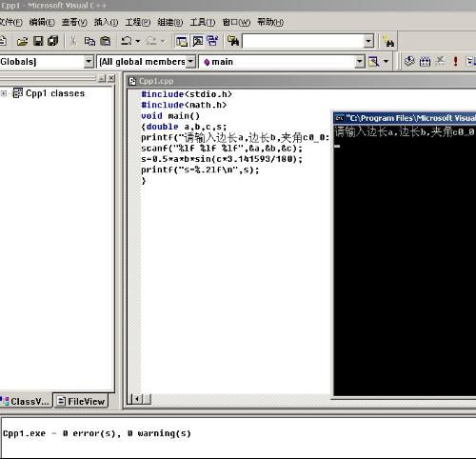Screen dimensions: 476x459
Task: Open the Globals class dropdown
Action: 89,62
